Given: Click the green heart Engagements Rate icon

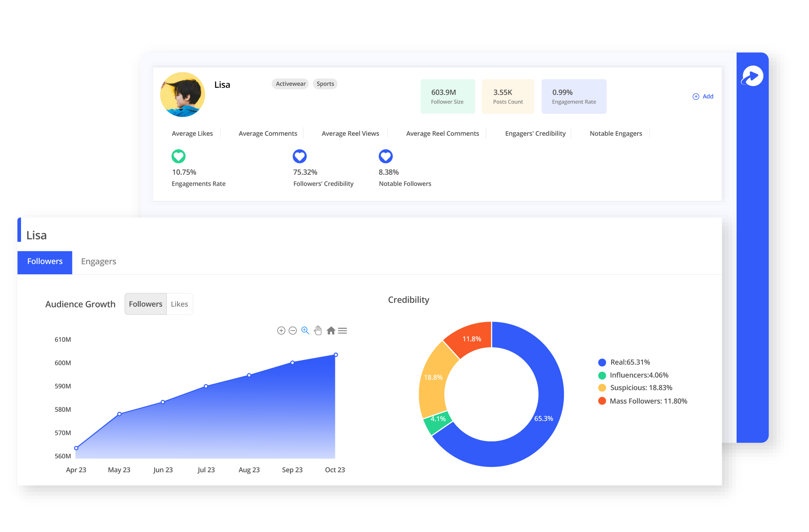Looking at the screenshot, I should [x=178, y=156].
